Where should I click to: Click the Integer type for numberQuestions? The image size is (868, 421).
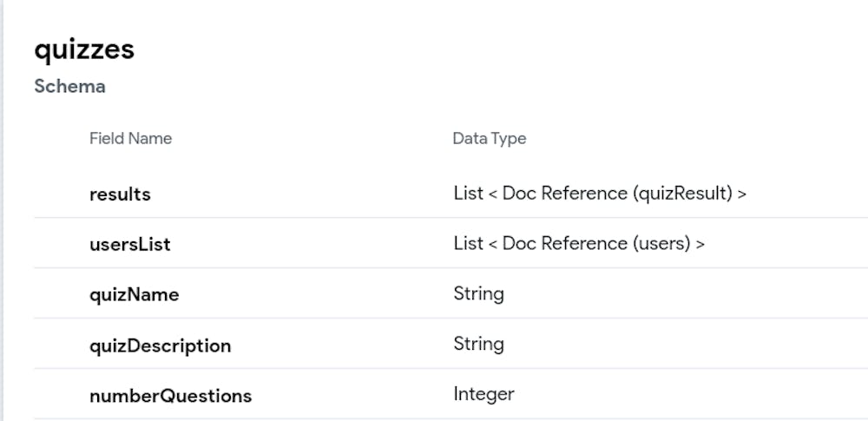[x=483, y=394]
